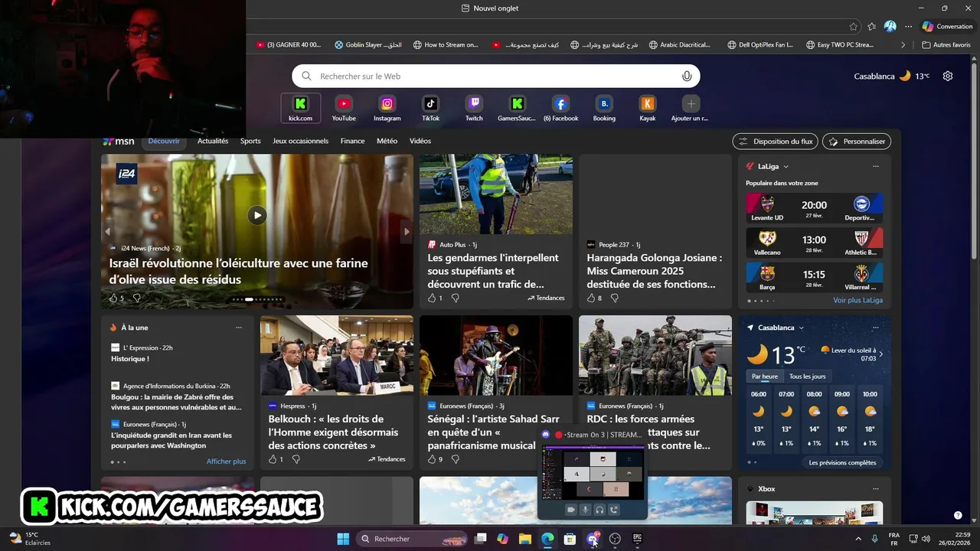Open page settings gear icon
Image resolution: width=980 pixels, height=551 pixels.
click(x=948, y=76)
